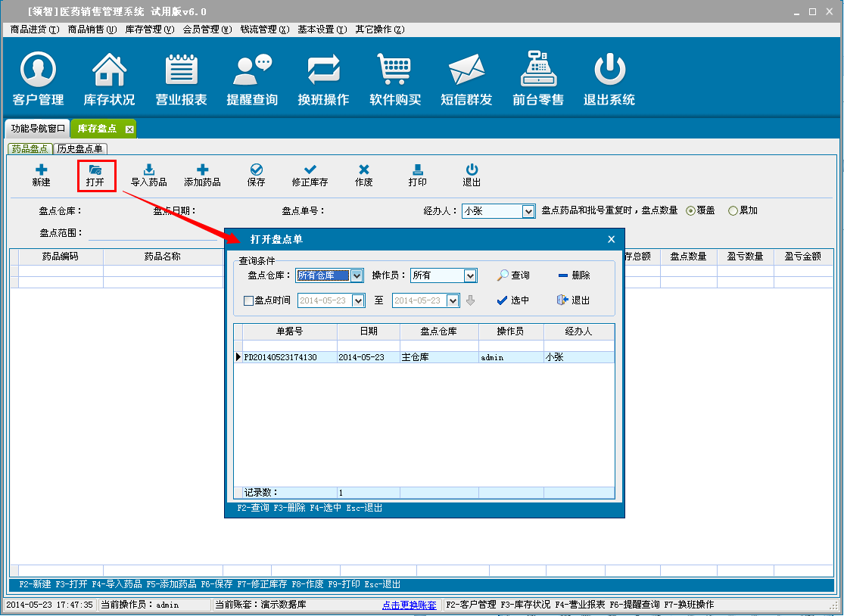Select the 覆盖 radio option

[x=690, y=211]
